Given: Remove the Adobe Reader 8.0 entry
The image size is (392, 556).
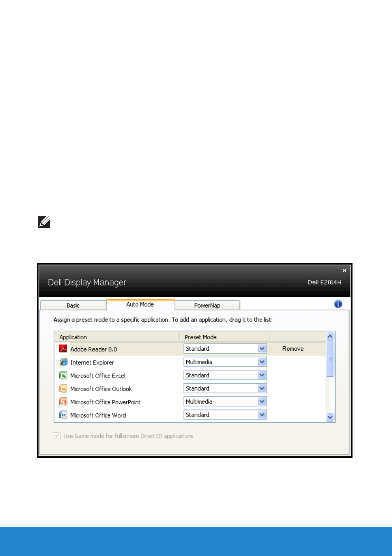Looking at the screenshot, I should (293, 349).
